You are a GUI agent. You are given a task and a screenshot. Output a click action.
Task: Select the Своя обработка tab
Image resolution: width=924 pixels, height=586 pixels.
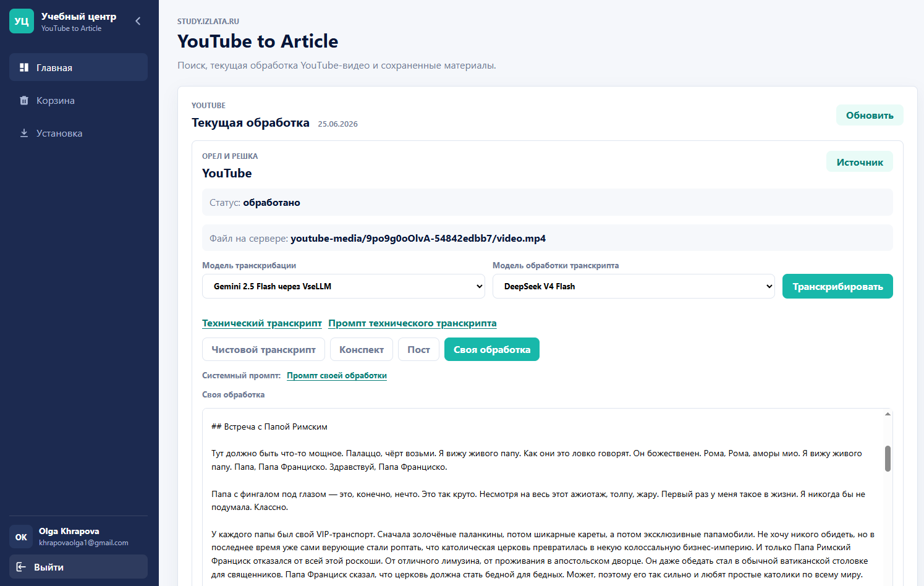492,349
